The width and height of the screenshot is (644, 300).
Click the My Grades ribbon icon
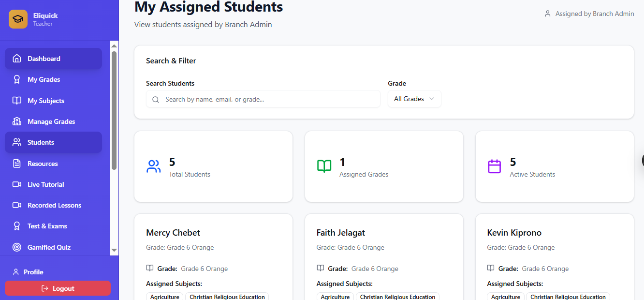pyautogui.click(x=17, y=79)
